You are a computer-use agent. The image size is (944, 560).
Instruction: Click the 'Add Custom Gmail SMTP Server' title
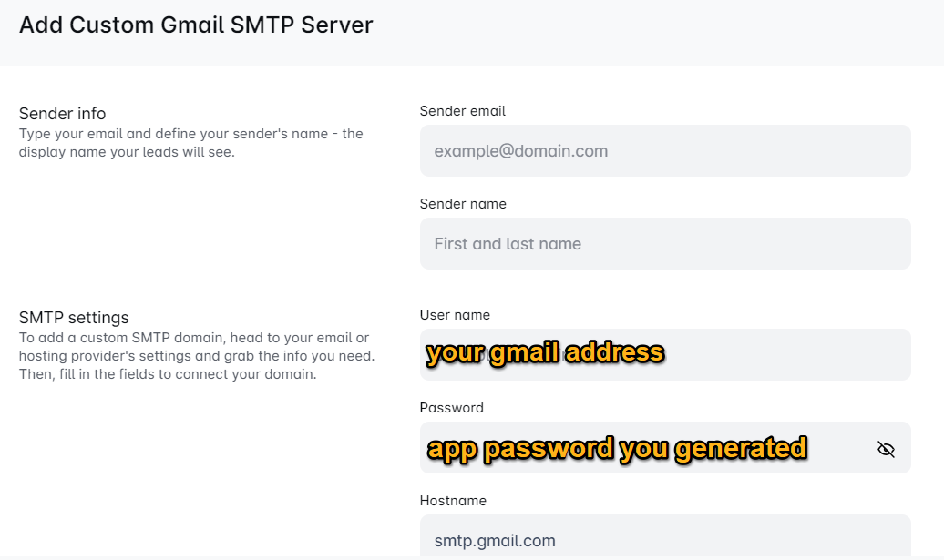click(x=196, y=25)
